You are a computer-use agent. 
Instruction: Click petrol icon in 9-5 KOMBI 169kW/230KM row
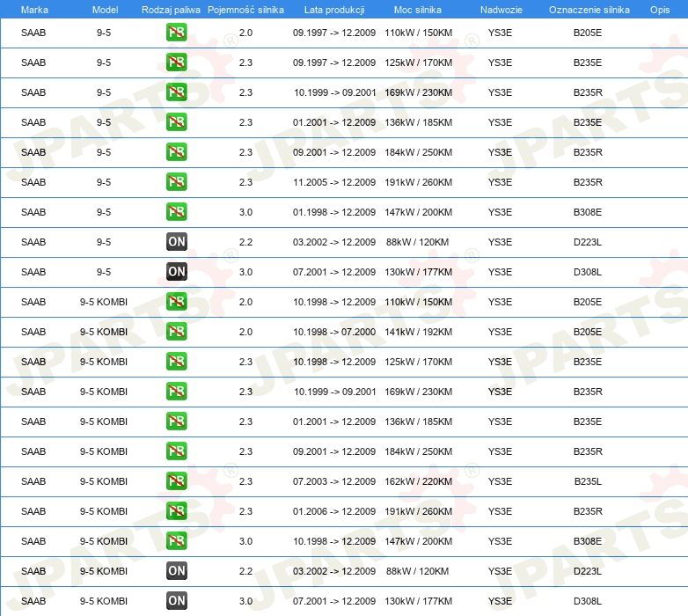(x=176, y=391)
